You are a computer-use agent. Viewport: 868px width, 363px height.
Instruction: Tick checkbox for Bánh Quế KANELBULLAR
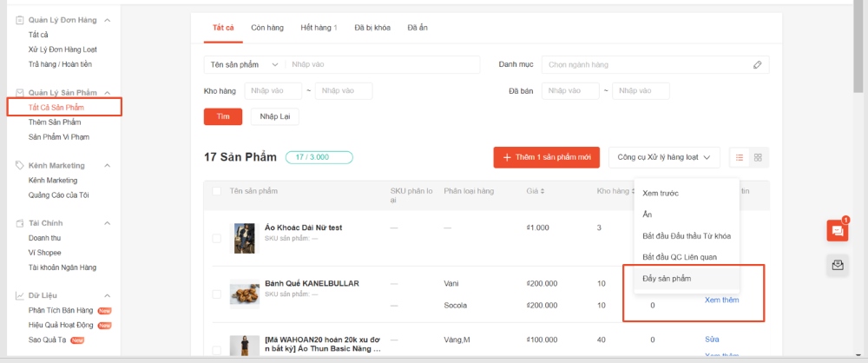[216, 294]
